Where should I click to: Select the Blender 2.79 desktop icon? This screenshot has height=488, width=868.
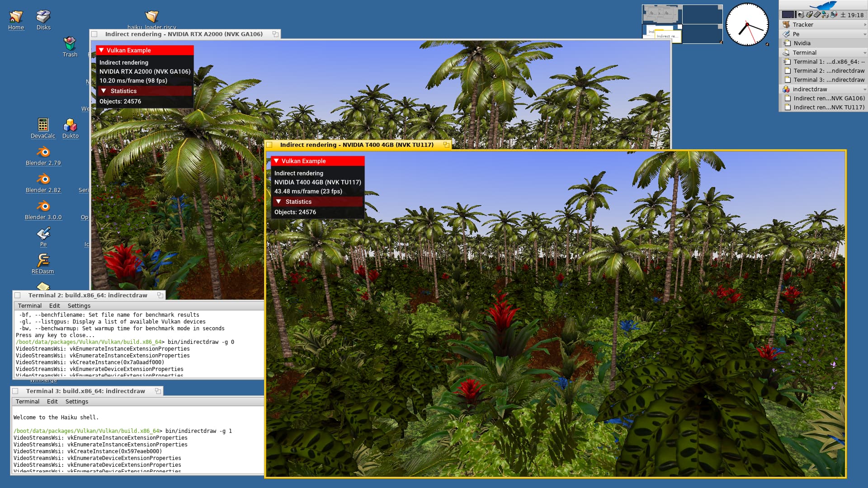43,152
